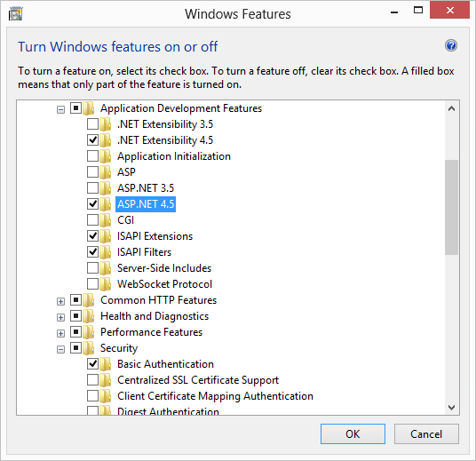Select the Server-Side Includes tree item

point(164,268)
